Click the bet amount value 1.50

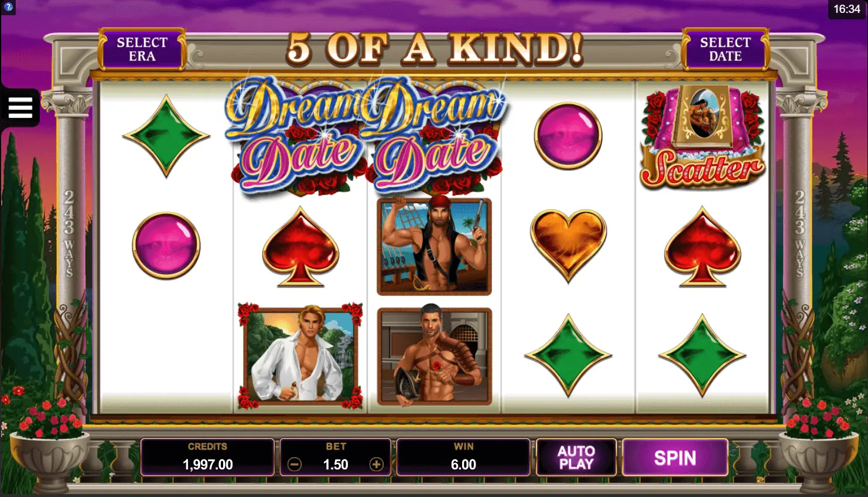click(336, 465)
